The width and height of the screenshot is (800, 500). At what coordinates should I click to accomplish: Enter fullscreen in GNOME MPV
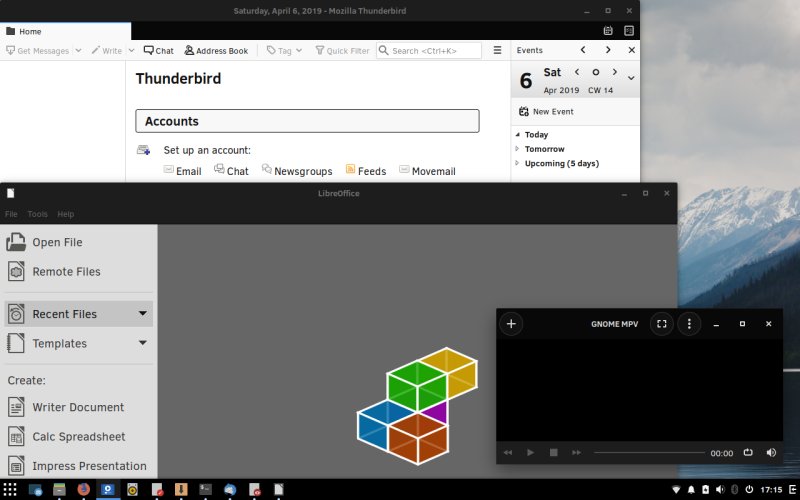coord(661,324)
